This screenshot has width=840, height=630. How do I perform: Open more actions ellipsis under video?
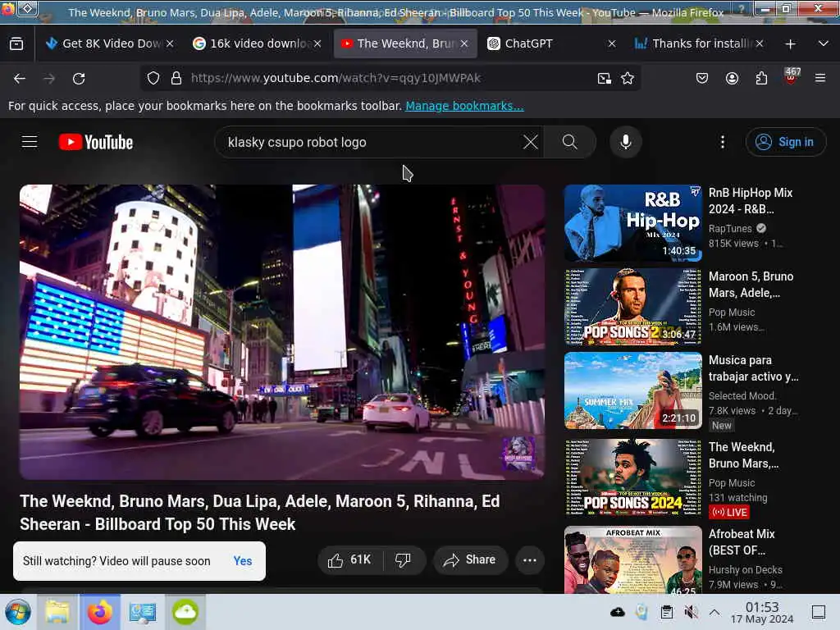pos(529,559)
